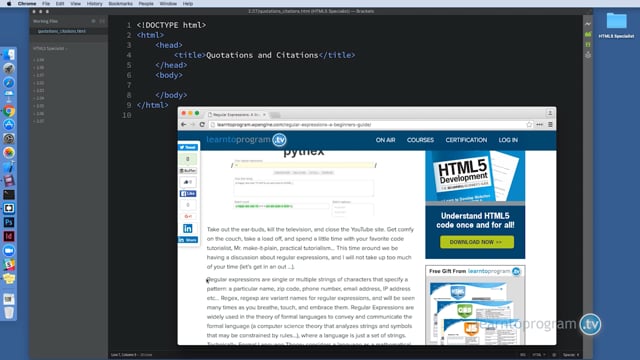640x360 pixels.
Task: Open the HTML5 Specialist project dropdown in Brackets
Action: pos(50,48)
